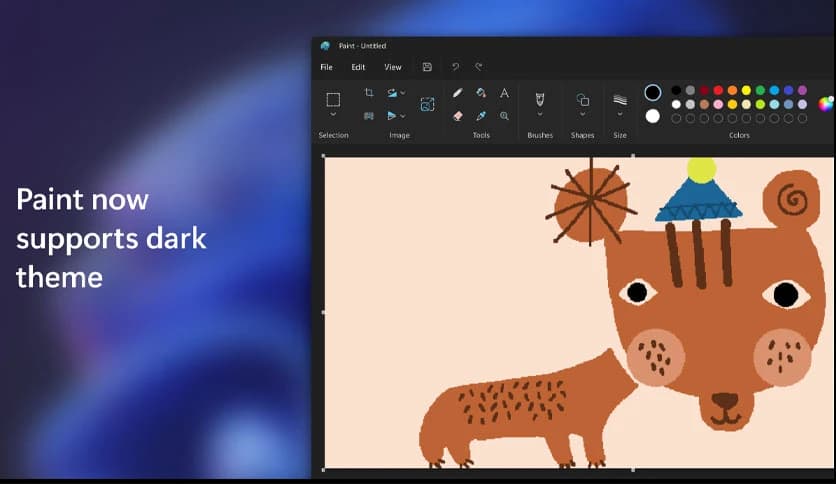836x484 pixels.
Task: Pick the brown color swatch
Action: 704,104
